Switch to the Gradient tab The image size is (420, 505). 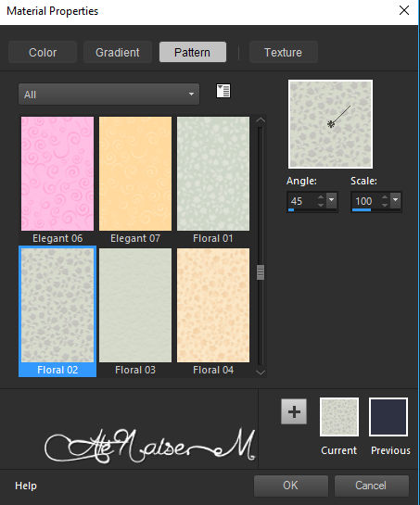point(118,52)
